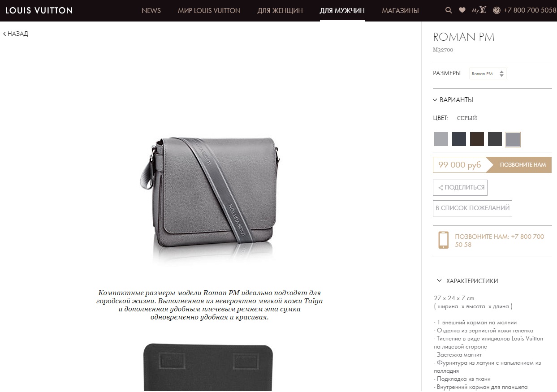
Task: Open the search magnifier icon
Action: (449, 10)
